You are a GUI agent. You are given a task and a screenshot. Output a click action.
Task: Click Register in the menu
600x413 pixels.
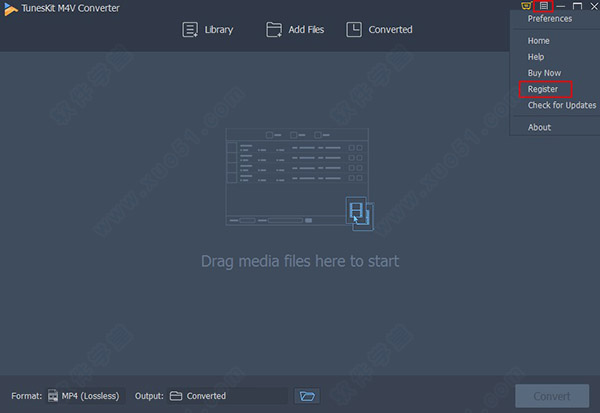pos(543,89)
